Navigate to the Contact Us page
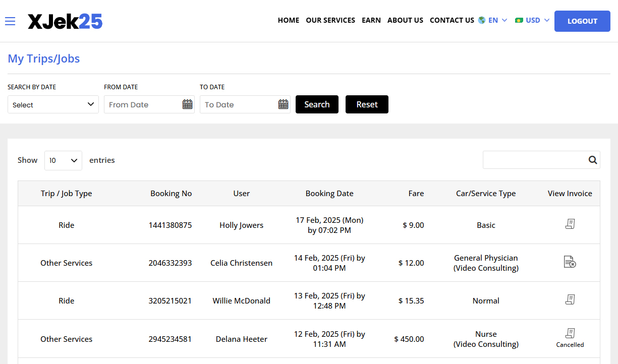 (x=452, y=21)
